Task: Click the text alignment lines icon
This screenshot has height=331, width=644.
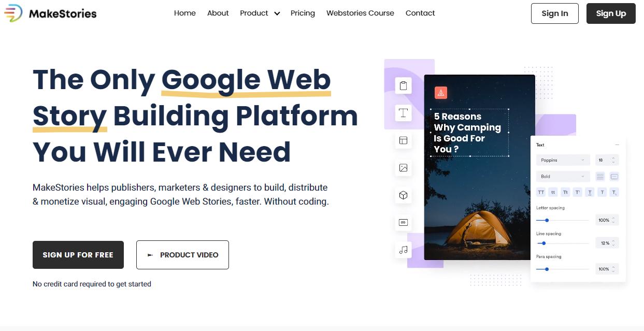Action: click(x=600, y=177)
